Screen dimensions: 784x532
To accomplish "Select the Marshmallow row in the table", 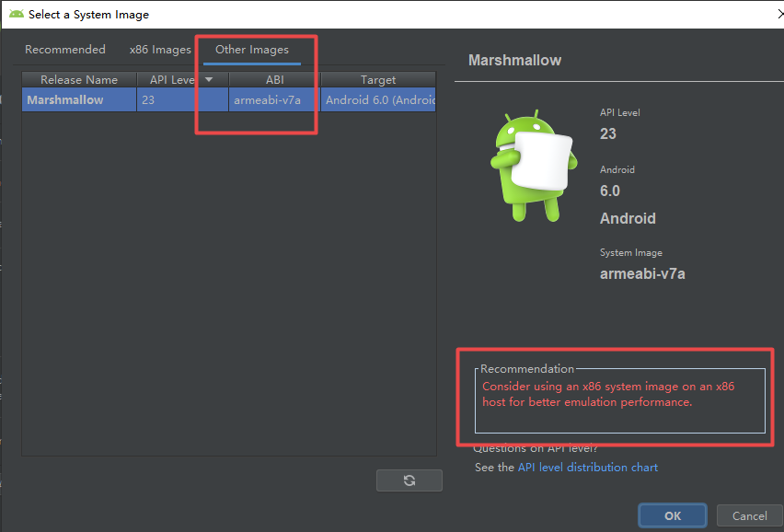I will tap(229, 99).
